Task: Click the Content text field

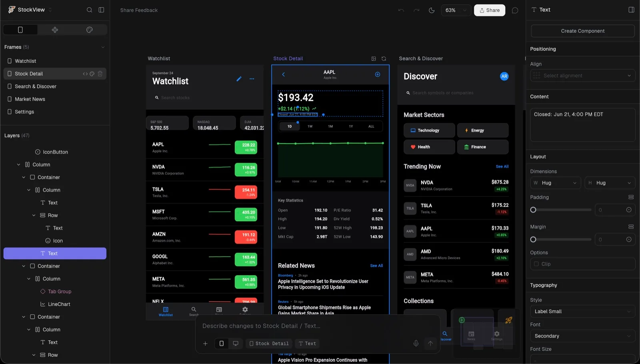Action: (583, 125)
